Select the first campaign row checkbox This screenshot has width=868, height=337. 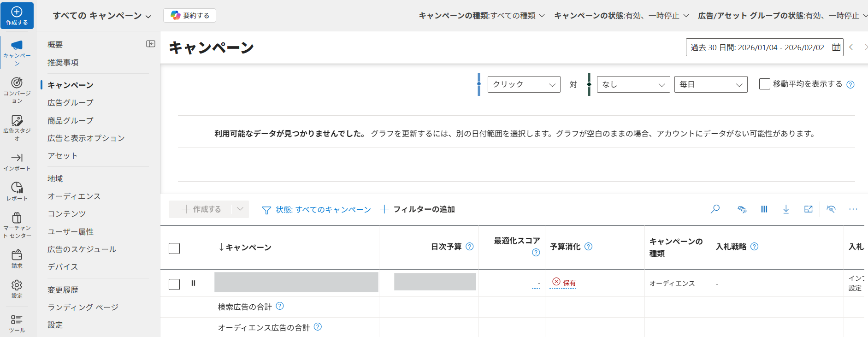(x=174, y=284)
